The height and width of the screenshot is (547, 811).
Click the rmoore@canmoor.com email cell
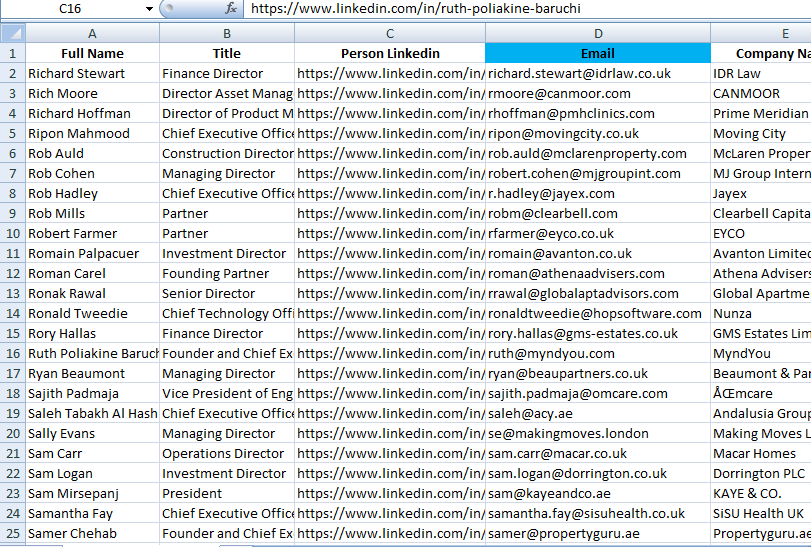click(x=598, y=94)
